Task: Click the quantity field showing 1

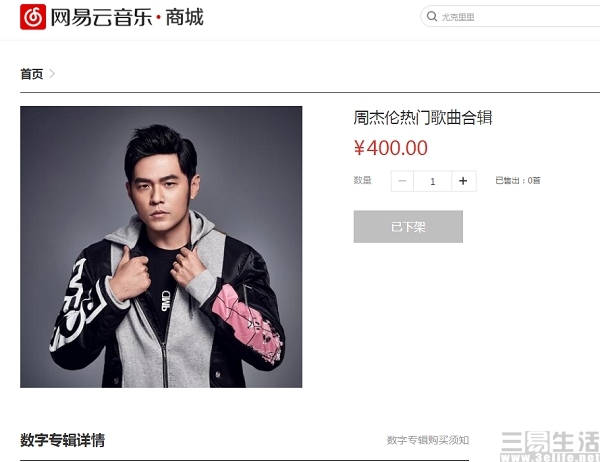Action: click(432, 181)
